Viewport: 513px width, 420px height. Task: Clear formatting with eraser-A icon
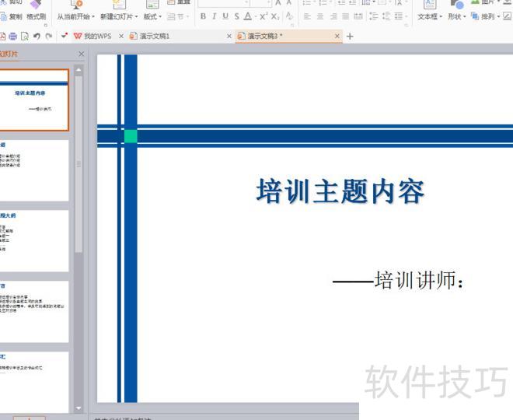pyautogui.click(x=289, y=16)
